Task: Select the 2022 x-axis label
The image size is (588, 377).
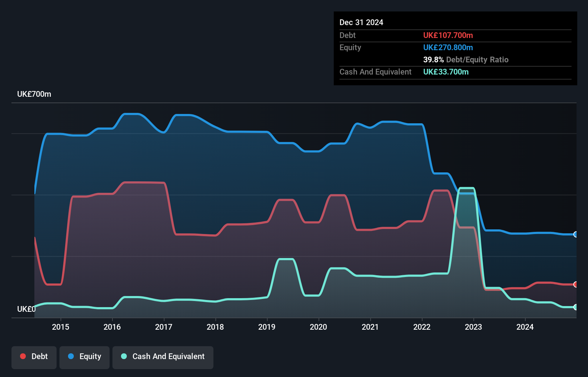Action: click(422, 327)
